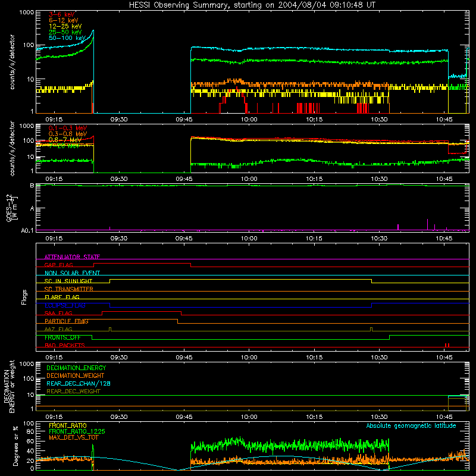Click the green FRONT_RATIO_1225 legend label

point(77,431)
